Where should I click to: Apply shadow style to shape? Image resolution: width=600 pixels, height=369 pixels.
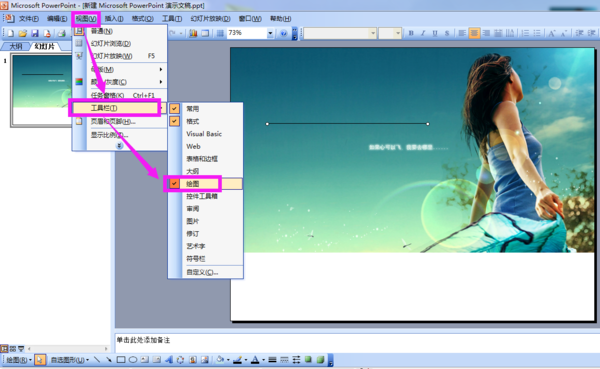(308, 359)
